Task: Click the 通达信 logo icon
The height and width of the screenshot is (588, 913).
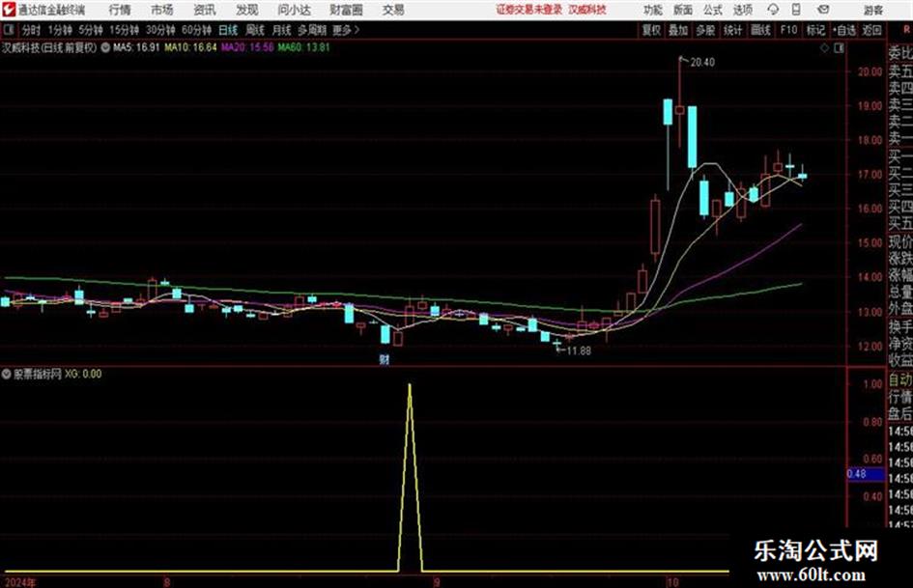Action: [x=9, y=10]
